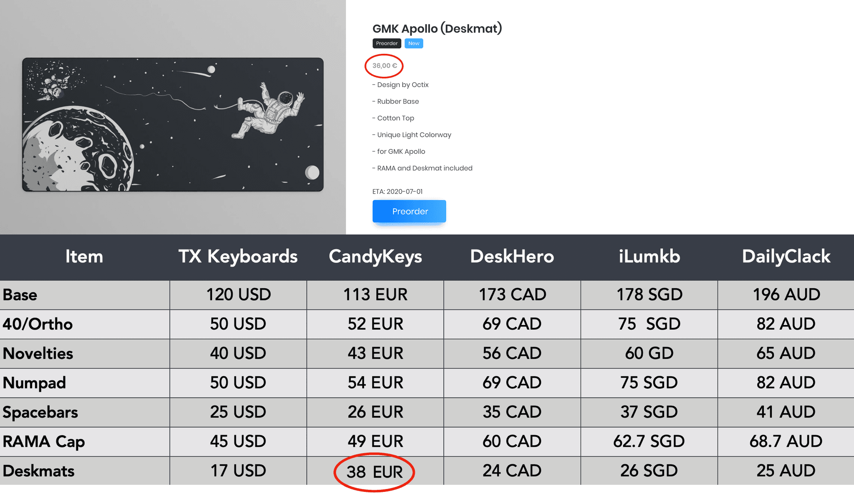
Task: Select the DailyClack column header
Action: click(x=786, y=256)
